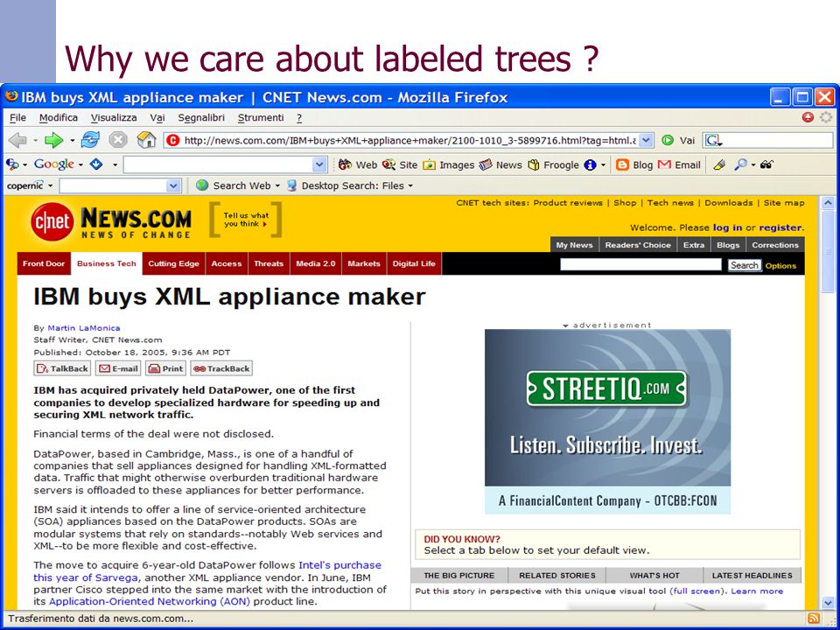Click Web search in Google toolbar

[x=358, y=165]
